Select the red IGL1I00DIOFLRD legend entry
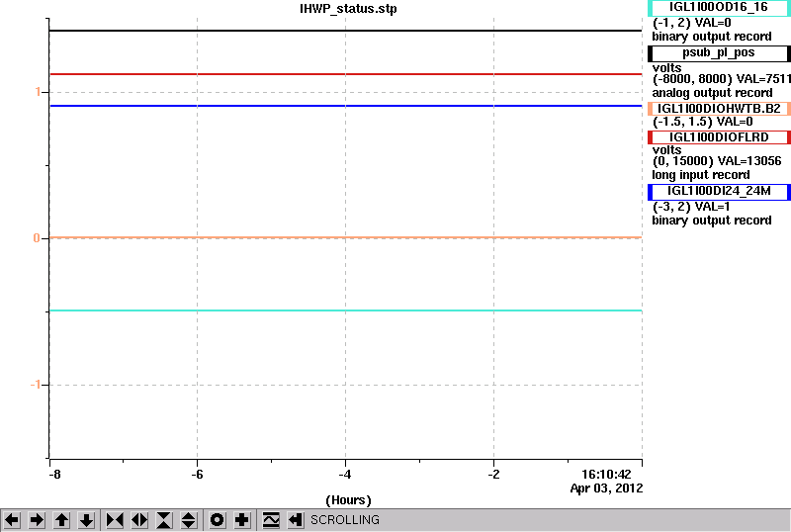This screenshot has width=791, height=532. click(x=719, y=137)
